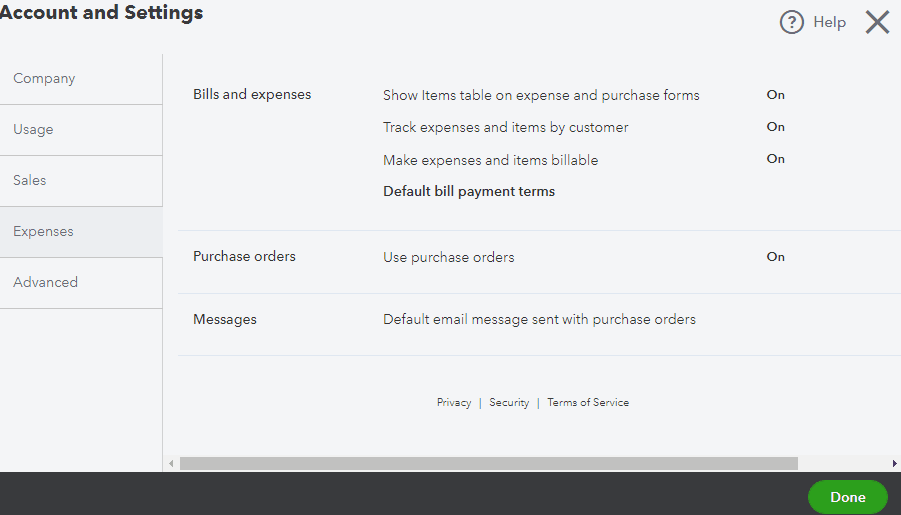Open the Terms of Service link
Image resolution: width=901 pixels, height=515 pixels.
[x=588, y=403]
